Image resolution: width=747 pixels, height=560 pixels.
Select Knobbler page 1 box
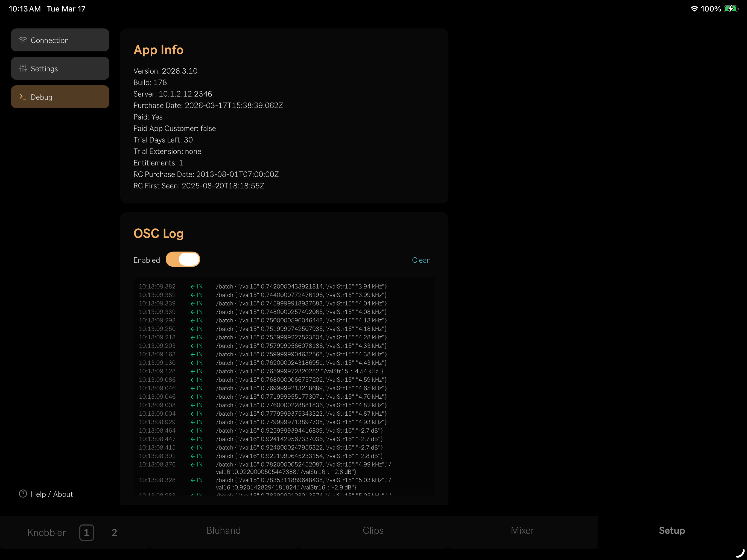[x=86, y=532]
